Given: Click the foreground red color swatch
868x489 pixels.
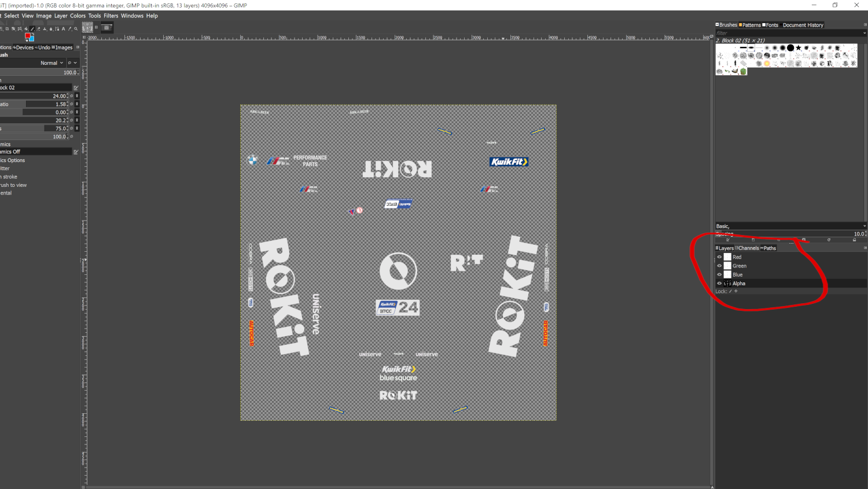Looking at the screenshot, I should coord(28,35).
